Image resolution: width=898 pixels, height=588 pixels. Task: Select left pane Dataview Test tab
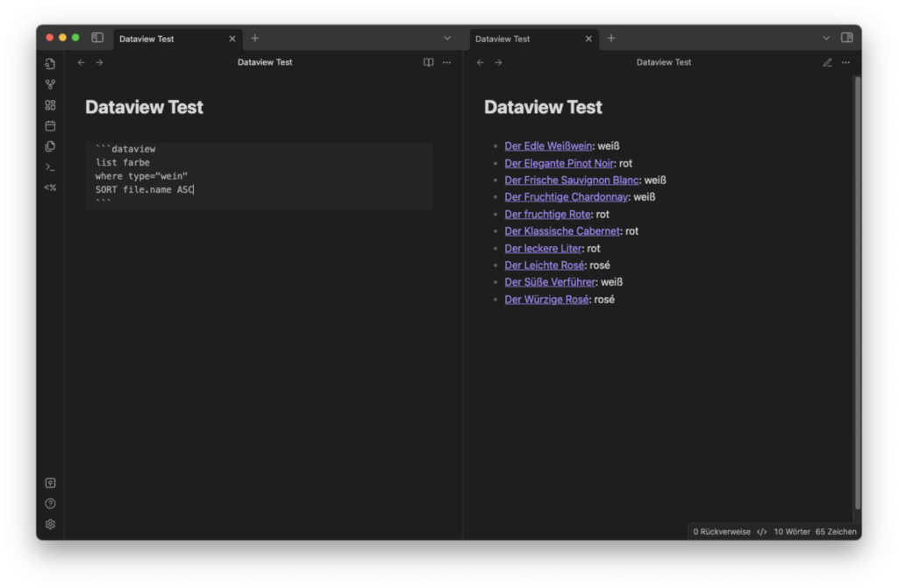click(x=177, y=39)
